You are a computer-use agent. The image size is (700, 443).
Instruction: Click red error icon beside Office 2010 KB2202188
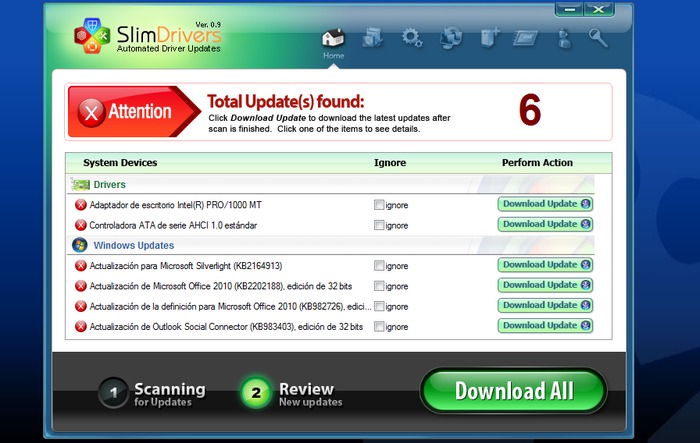[x=81, y=286]
